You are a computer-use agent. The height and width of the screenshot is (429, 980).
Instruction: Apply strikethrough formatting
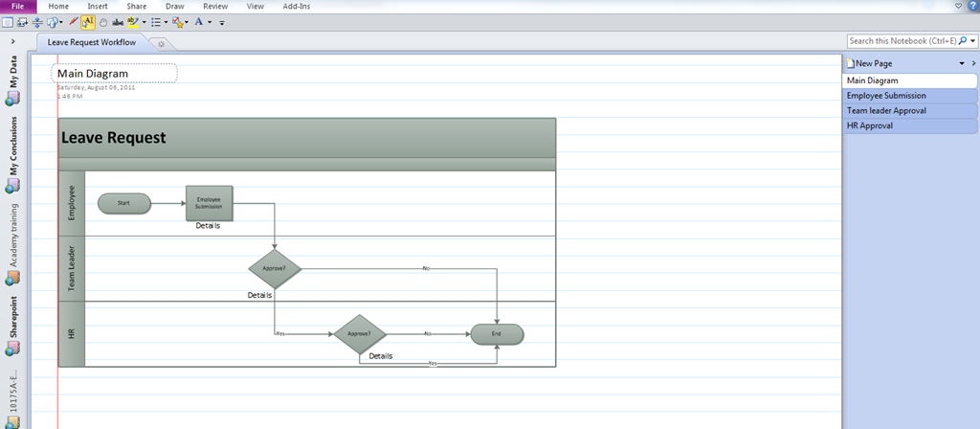pos(118,21)
